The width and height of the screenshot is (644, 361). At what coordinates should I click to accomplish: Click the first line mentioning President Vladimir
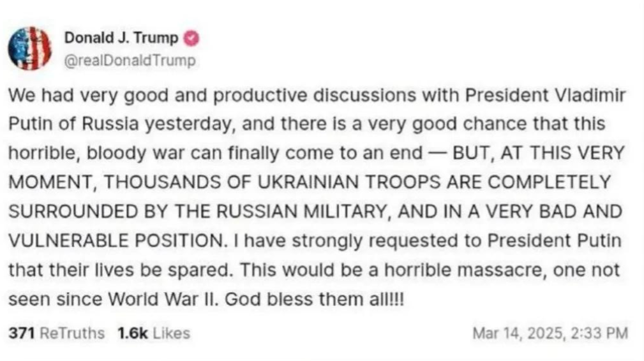coord(317,96)
